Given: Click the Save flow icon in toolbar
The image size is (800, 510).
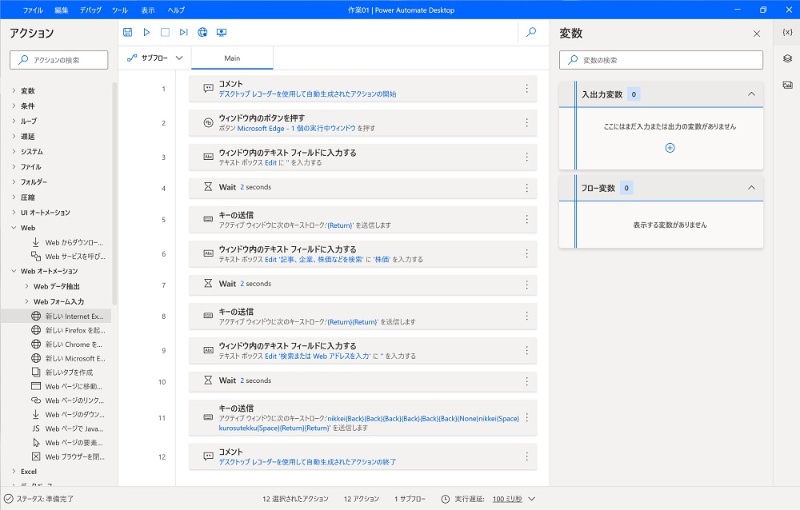Looking at the screenshot, I should (128, 32).
